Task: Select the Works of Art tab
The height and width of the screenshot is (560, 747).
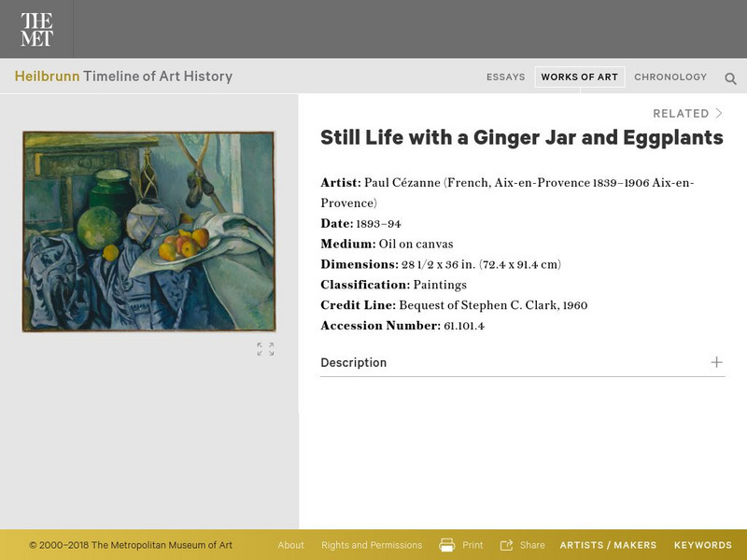Action: pyautogui.click(x=579, y=77)
